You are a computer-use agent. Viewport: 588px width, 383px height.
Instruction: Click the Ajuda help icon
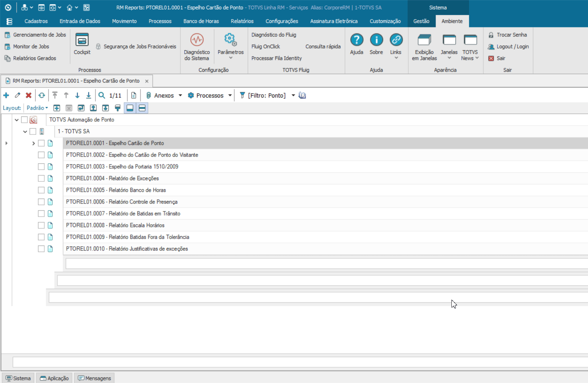pos(356,39)
